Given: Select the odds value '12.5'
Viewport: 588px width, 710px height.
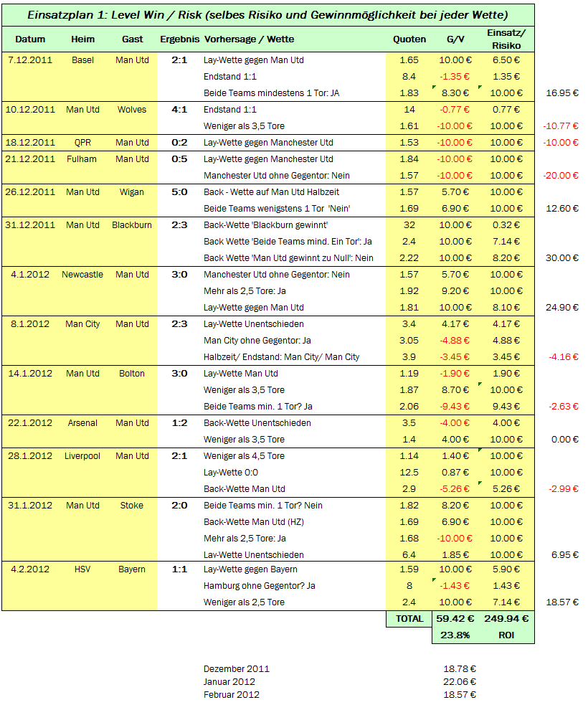Looking at the screenshot, I should click(x=409, y=473).
